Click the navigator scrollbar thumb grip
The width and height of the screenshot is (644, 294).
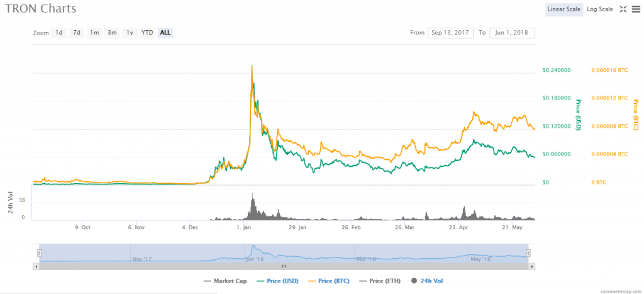pyautogui.click(x=284, y=266)
